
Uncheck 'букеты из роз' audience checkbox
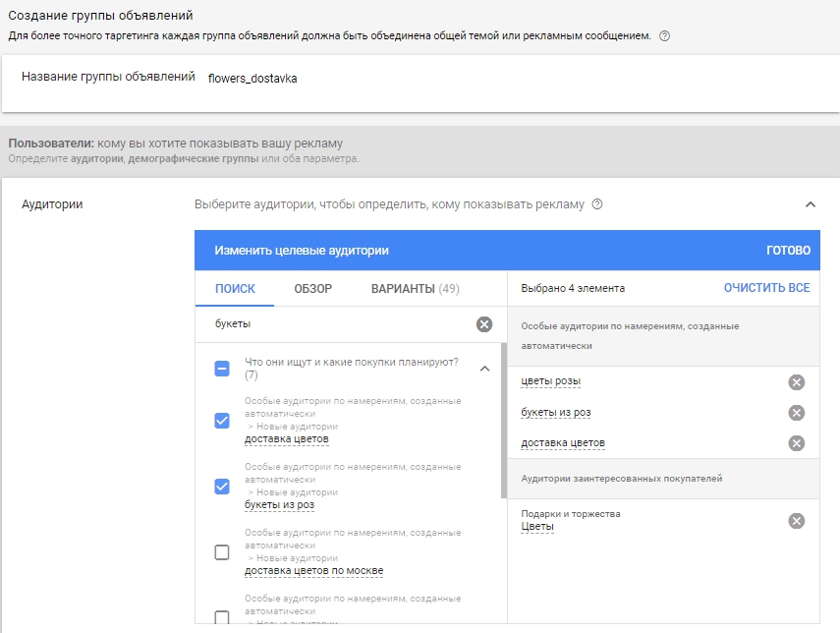[222, 486]
